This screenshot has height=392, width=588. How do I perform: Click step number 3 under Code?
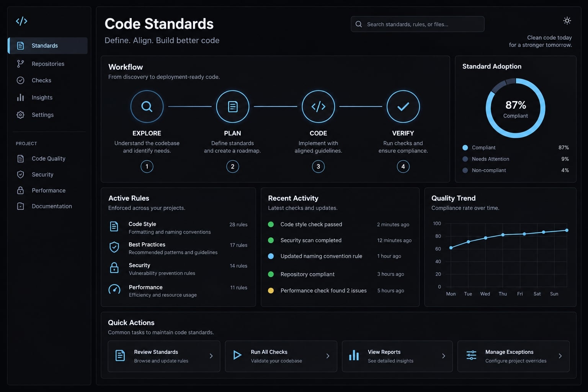click(x=318, y=167)
